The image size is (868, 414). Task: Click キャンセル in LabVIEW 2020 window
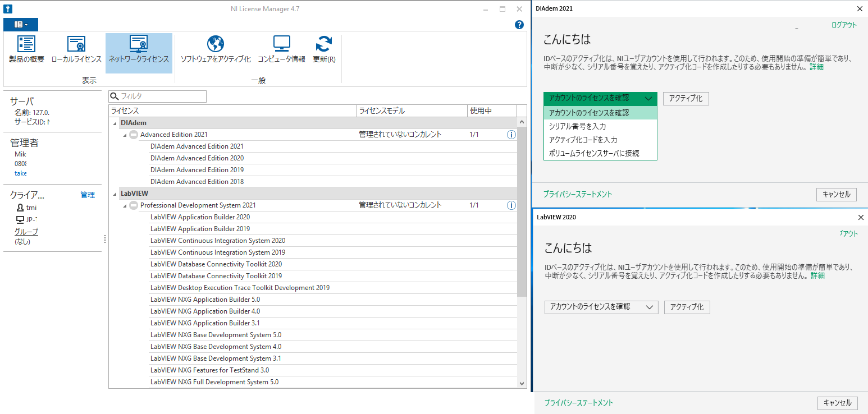pos(838,403)
